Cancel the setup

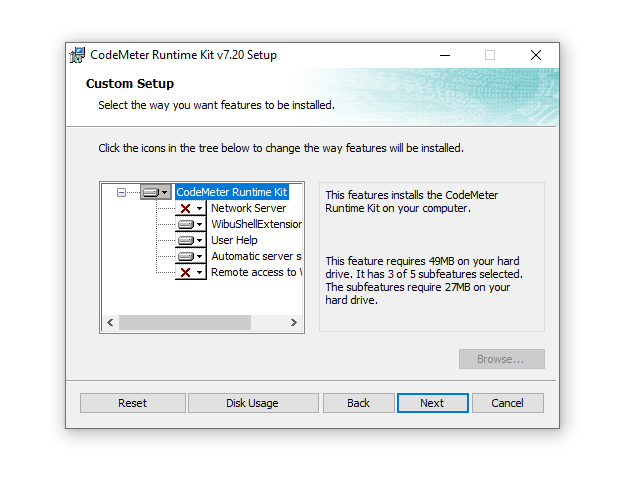click(x=508, y=403)
